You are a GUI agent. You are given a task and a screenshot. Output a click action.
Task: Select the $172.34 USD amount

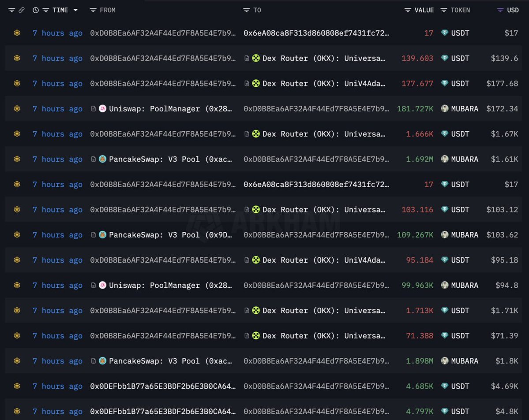502,109
